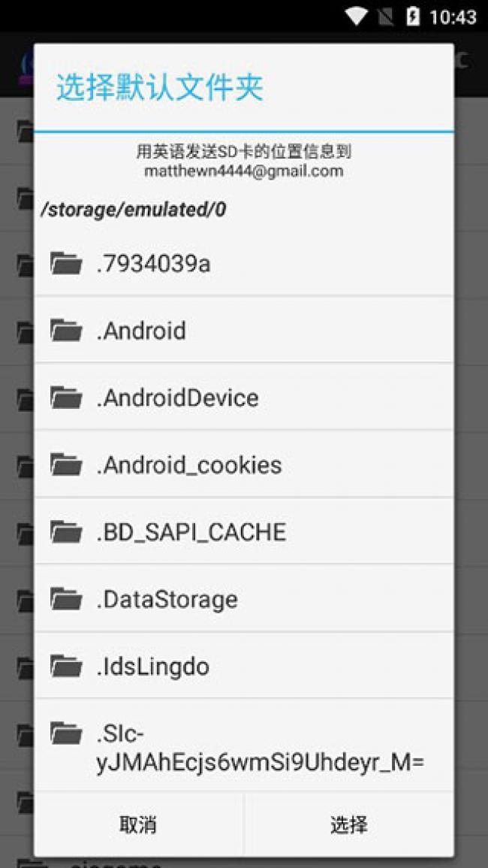
Task: Open the .IdsLingdo folder label
Action: click(152, 667)
